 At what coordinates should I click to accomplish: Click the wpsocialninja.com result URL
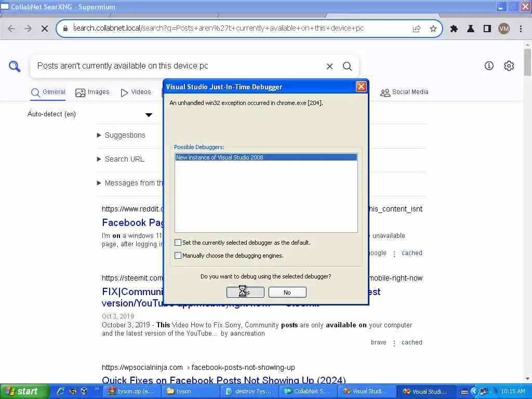click(x=198, y=367)
